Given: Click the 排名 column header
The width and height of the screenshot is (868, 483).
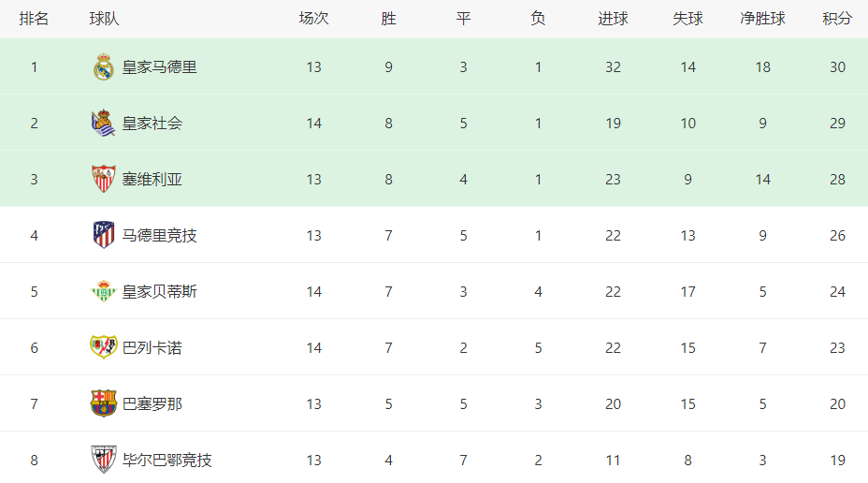Looking at the screenshot, I should click(x=34, y=19).
